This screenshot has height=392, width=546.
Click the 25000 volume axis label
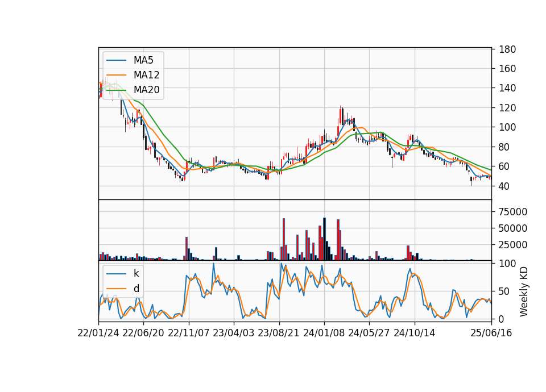pos(513,245)
